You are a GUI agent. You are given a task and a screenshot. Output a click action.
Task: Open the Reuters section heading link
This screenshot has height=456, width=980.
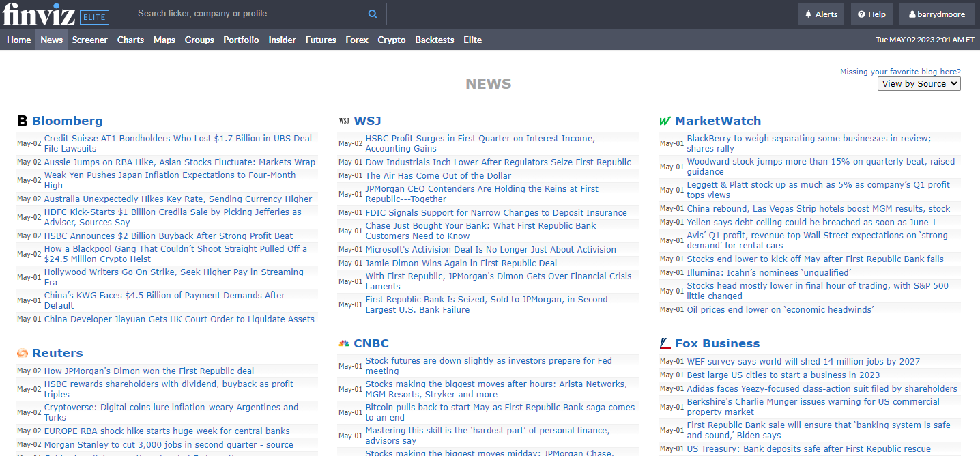pos(57,353)
